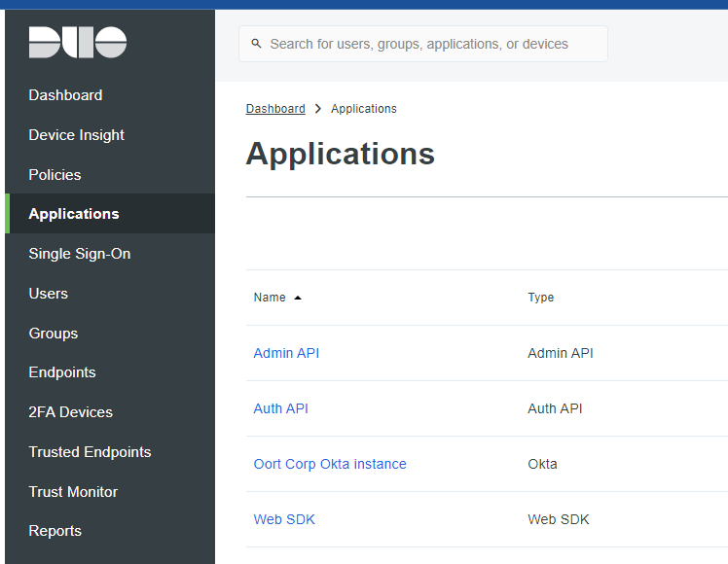Sort by Type column header

pyautogui.click(x=540, y=298)
